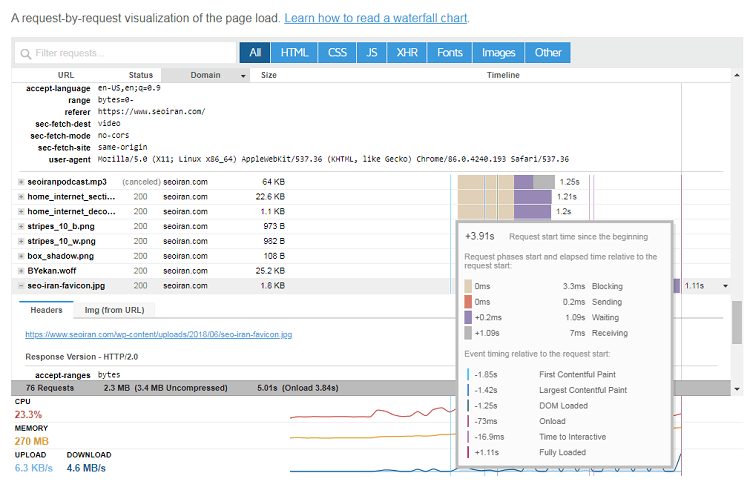This screenshot has width=750, height=493.
Task: Click the scroll up arrow of waterfall list
Action: pos(737,75)
